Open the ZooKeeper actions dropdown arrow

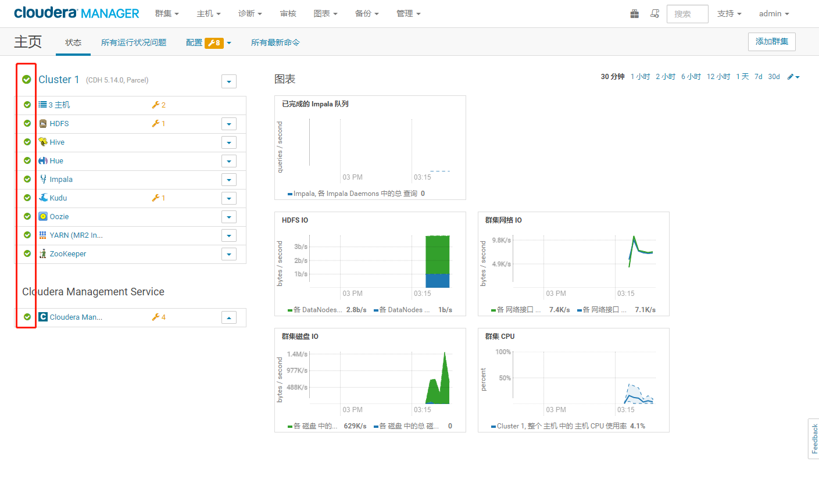[229, 254]
